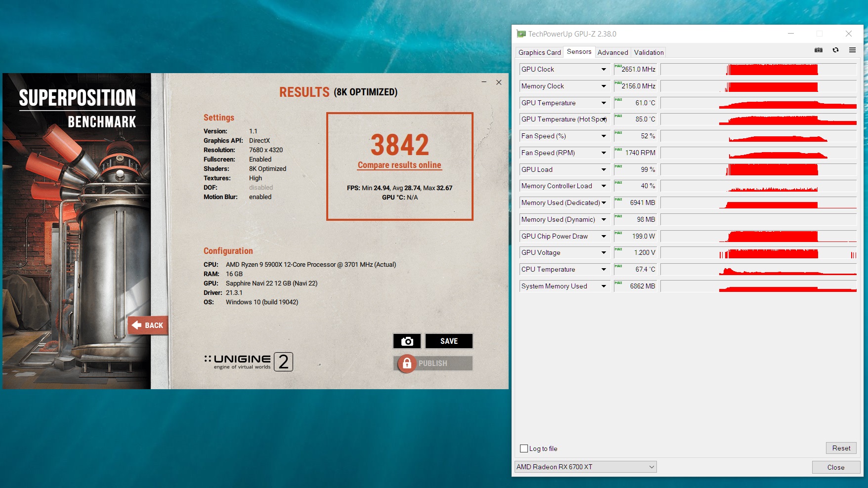The height and width of the screenshot is (488, 868).
Task: Open Compare results online link
Action: point(399,165)
